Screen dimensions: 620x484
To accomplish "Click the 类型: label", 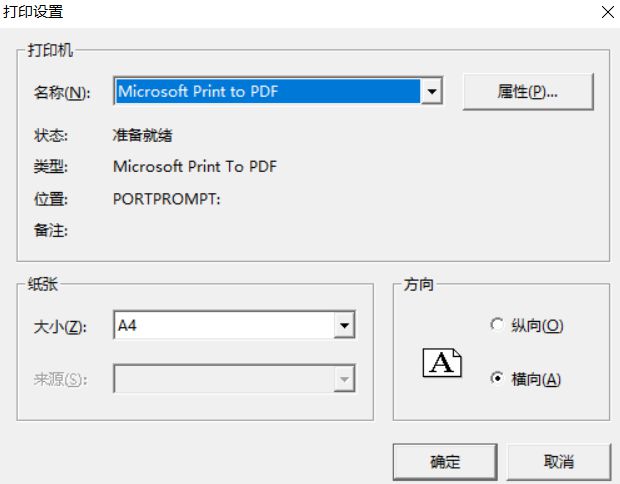I will (51, 166).
